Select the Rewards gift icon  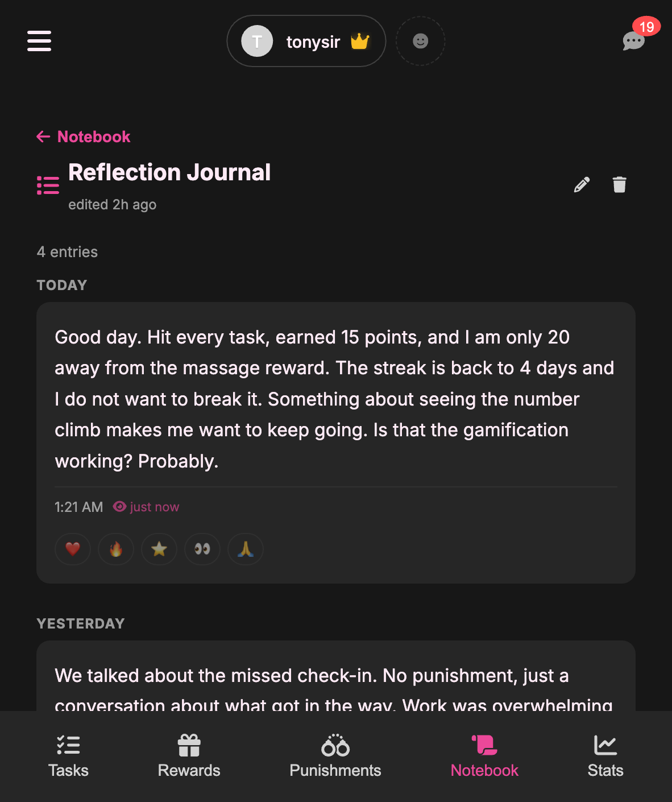189,746
